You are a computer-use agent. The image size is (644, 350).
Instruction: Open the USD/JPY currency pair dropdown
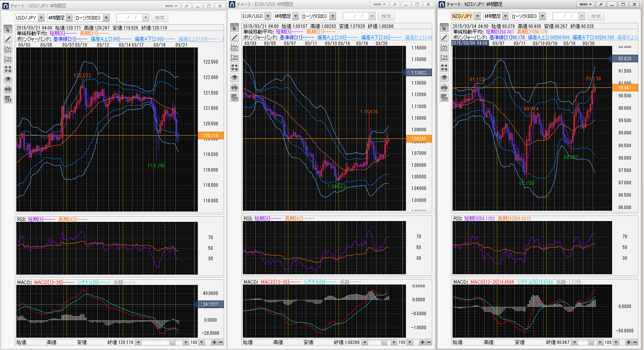click(41, 18)
